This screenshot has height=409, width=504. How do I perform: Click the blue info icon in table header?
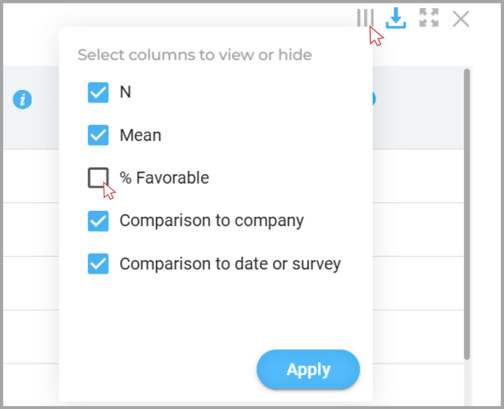[x=22, y=99]
